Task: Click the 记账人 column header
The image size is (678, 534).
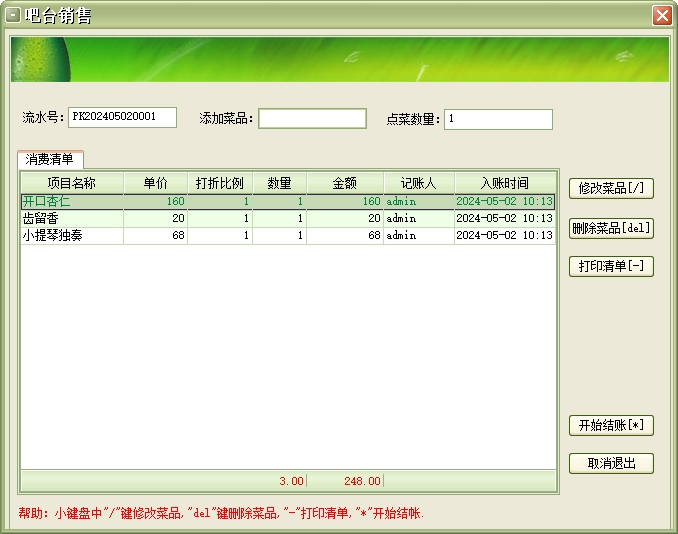Action: point(418,183)
